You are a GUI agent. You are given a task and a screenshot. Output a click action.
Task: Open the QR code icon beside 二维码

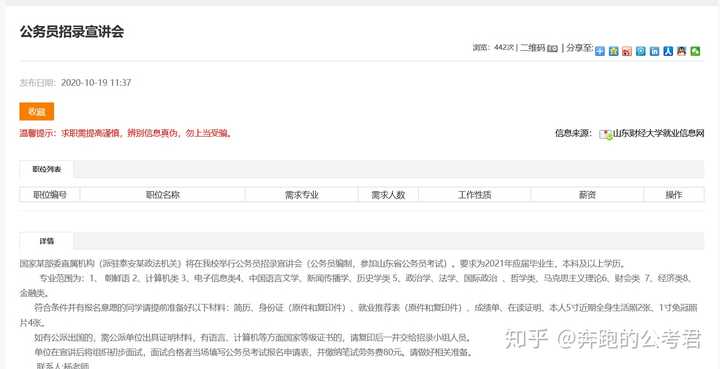point(552,49)
